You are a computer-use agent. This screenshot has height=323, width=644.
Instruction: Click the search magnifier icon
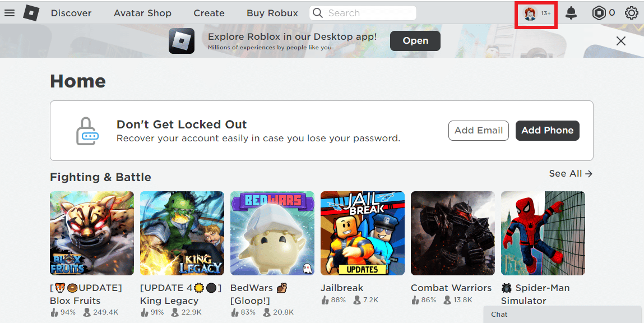pyautogui.click(x=317, y=12)
